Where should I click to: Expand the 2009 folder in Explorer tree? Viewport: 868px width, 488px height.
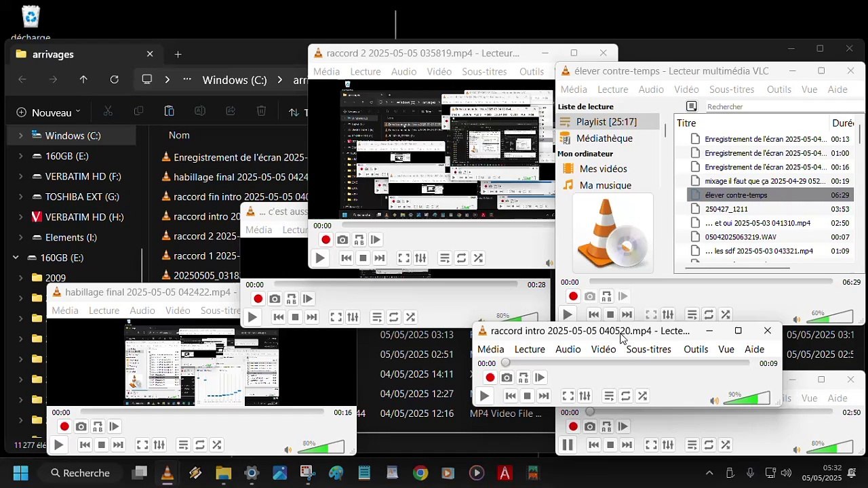coord(20,278)
